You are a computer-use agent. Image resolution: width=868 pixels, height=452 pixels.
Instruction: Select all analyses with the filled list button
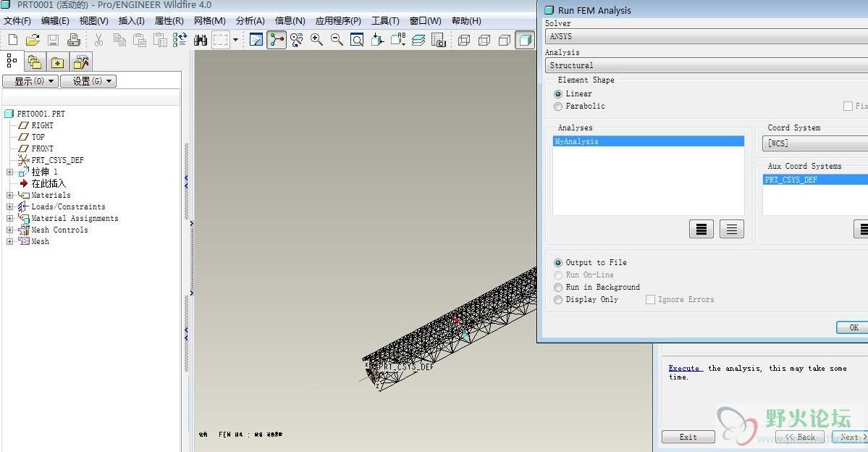pyautogui.click(x=701, y=229)
